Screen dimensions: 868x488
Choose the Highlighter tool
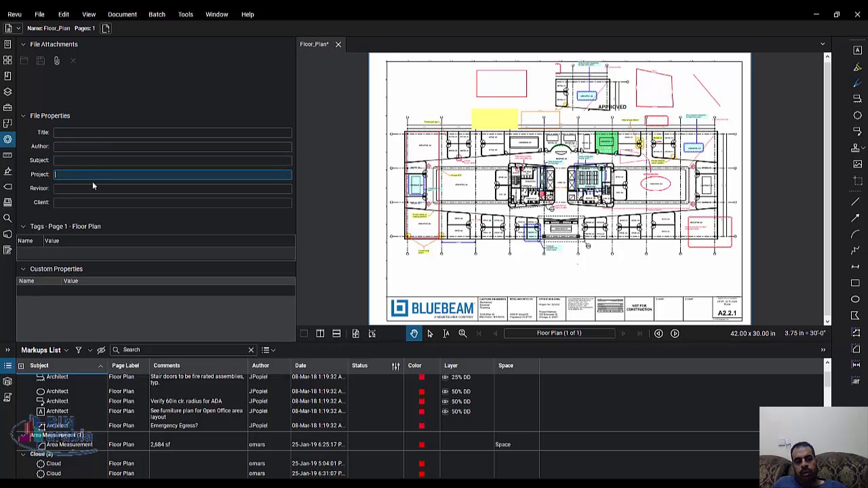[857, 66]
